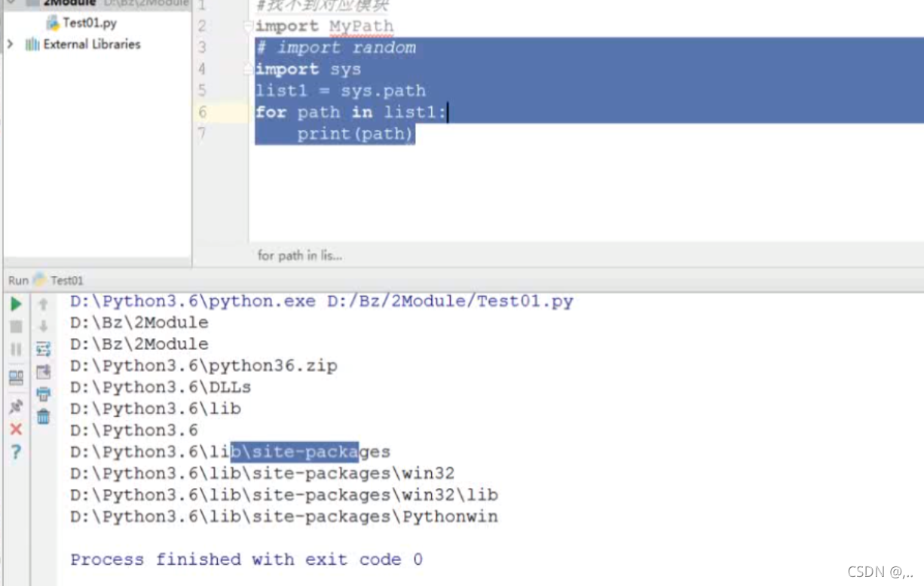Click the Up the Stack Trace arrow
Image resolution: width=924 pixels, height=586 pixels.
pos(43,305)
